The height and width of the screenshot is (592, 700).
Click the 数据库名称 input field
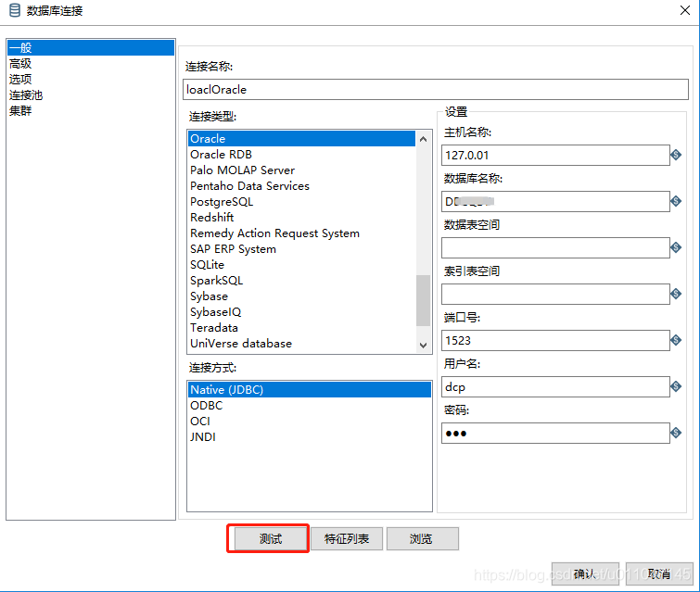tap(555, 201)
